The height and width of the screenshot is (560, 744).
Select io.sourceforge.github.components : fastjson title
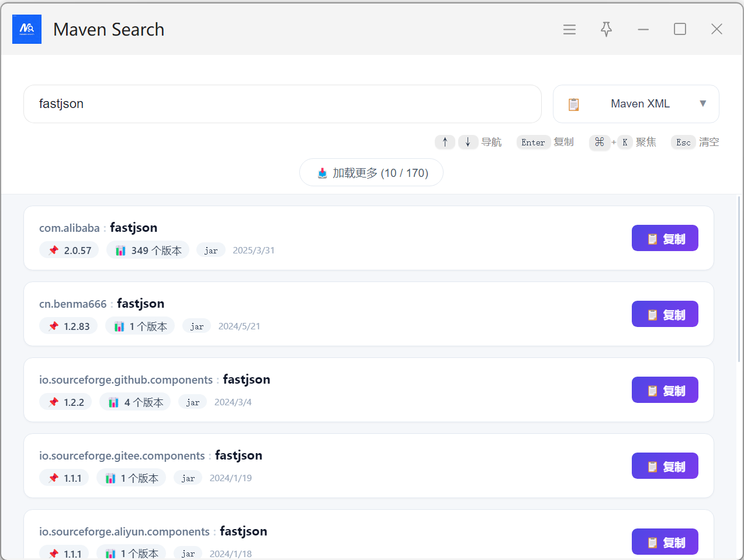[155, 380]
